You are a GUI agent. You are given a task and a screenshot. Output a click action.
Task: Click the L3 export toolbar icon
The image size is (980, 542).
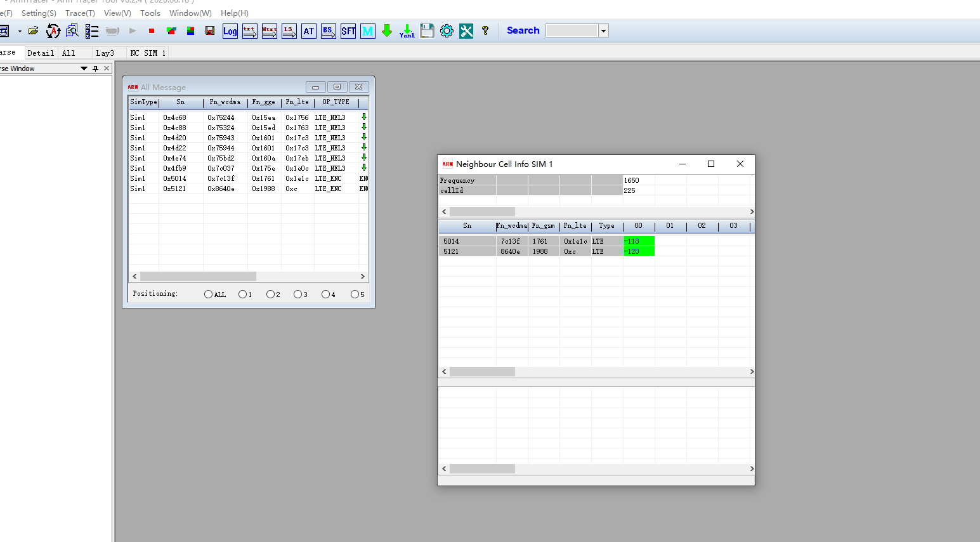289,31
